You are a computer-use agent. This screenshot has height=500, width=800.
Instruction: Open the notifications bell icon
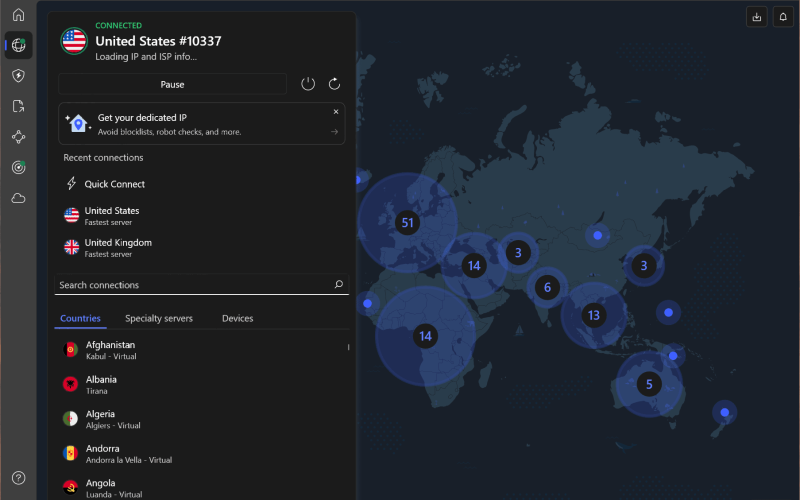coord(783,17)
